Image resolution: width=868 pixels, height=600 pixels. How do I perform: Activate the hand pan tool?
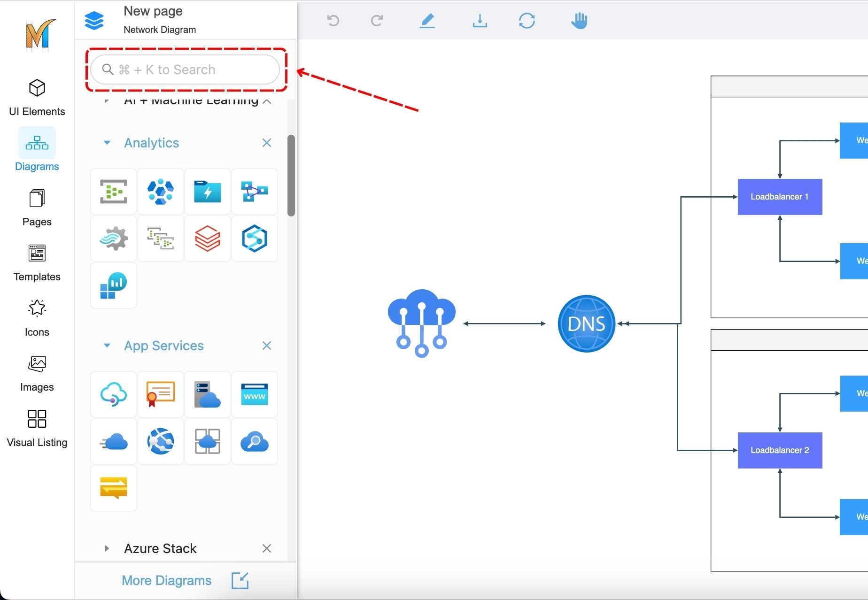pos(579,21)
